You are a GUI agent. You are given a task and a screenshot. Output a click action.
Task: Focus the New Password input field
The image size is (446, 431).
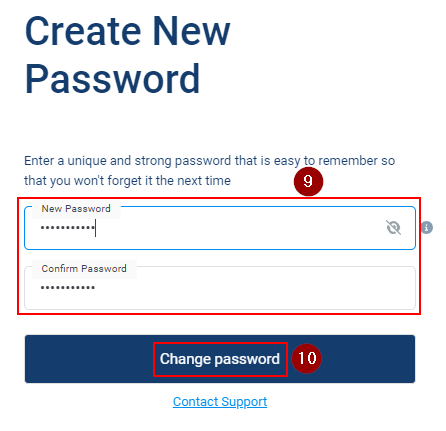click(x=220, y=228)
